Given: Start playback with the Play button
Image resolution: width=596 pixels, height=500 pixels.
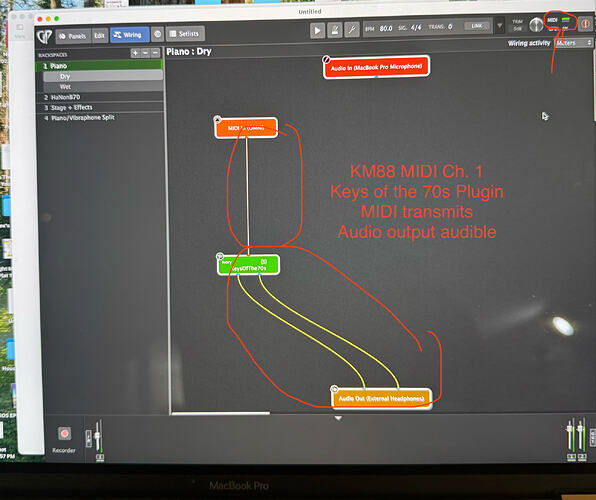Looking at the screenshot, I should point(317,30).
